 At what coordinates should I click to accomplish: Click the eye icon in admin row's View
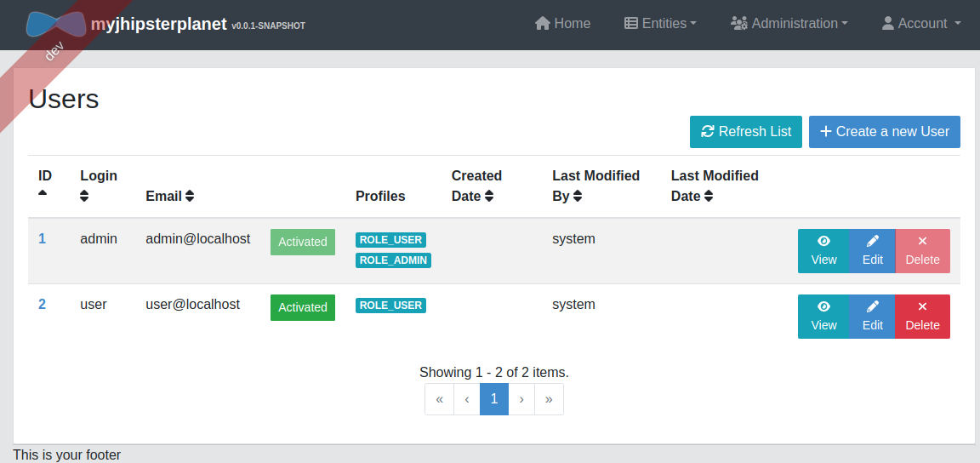(823, 242)
